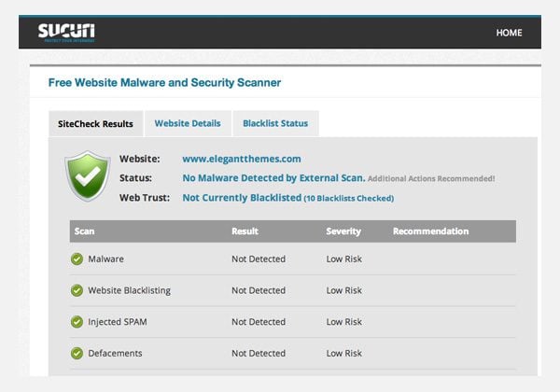Viewport: 560px width, 392px height.
Task: Click the Recommendation column header
Action: (430, 231)
